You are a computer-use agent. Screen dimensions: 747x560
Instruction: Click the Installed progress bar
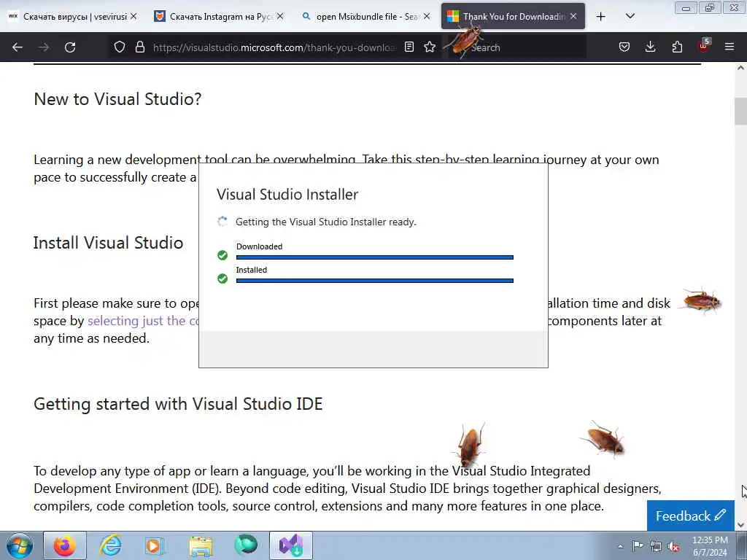374,281
